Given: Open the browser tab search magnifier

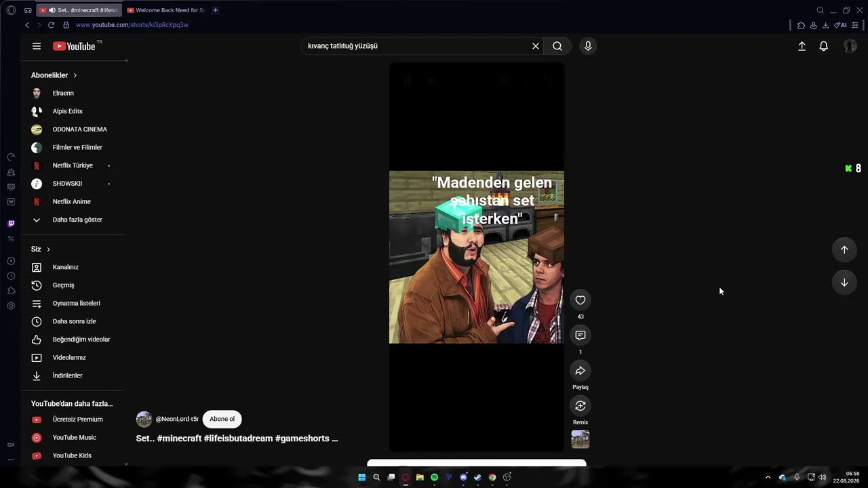Looking at the screenshot, I should coord(820,10).
